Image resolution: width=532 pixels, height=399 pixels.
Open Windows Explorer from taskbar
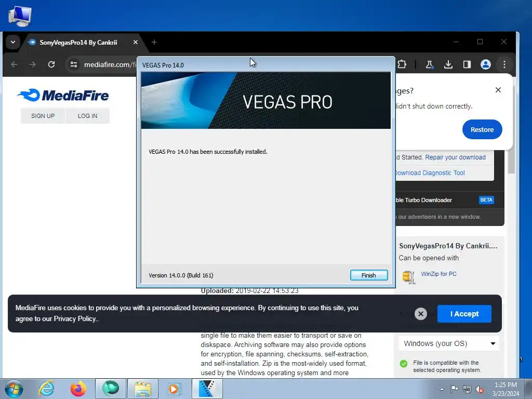coord(143,389)
